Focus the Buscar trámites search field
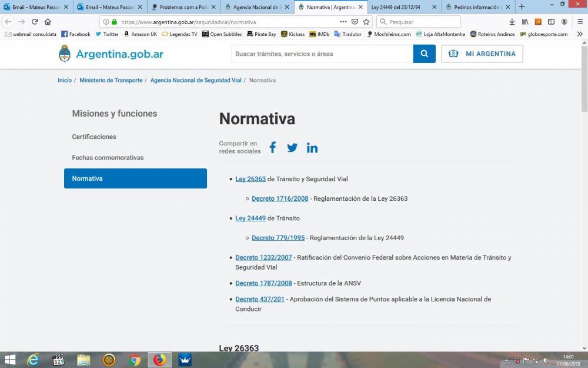588x368 pixels. tap(322, 54)
